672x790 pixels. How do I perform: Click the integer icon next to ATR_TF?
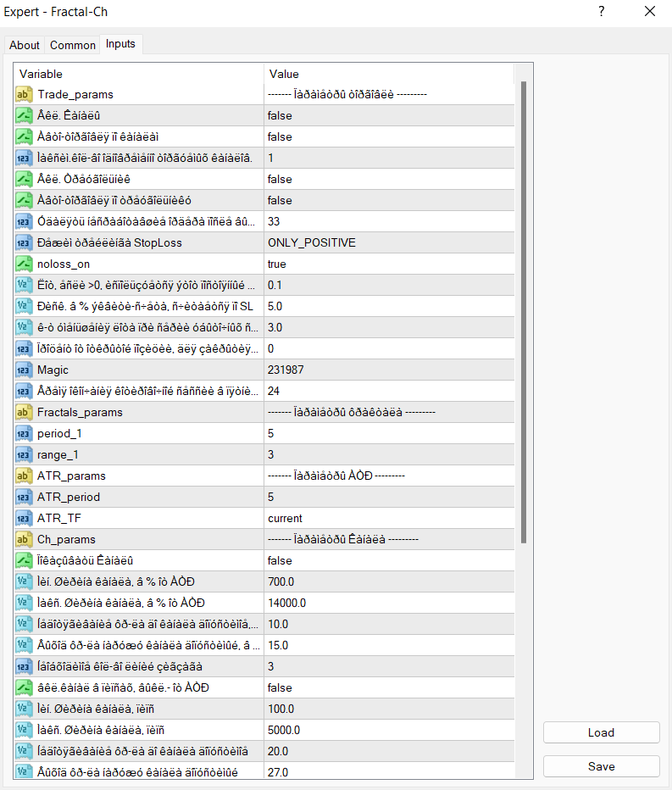click(24, 518)
